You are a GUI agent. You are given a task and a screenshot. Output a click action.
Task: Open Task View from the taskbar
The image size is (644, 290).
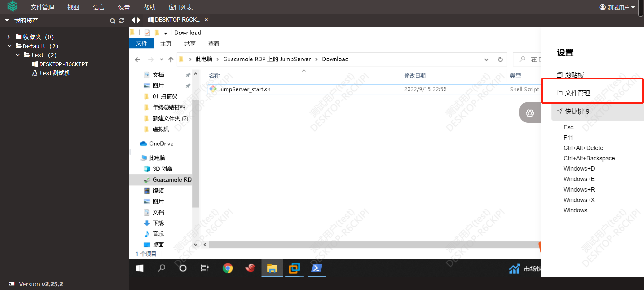click(205, 268)
